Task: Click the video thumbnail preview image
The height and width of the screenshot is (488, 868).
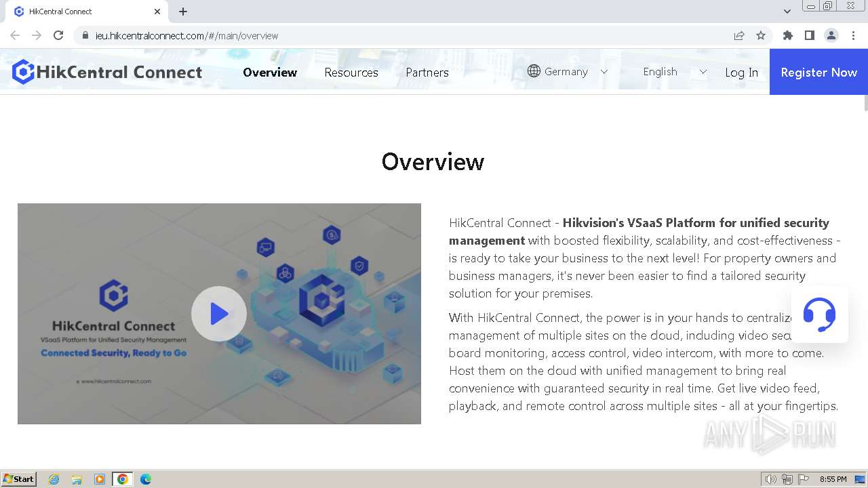Action: pos(219,314)
